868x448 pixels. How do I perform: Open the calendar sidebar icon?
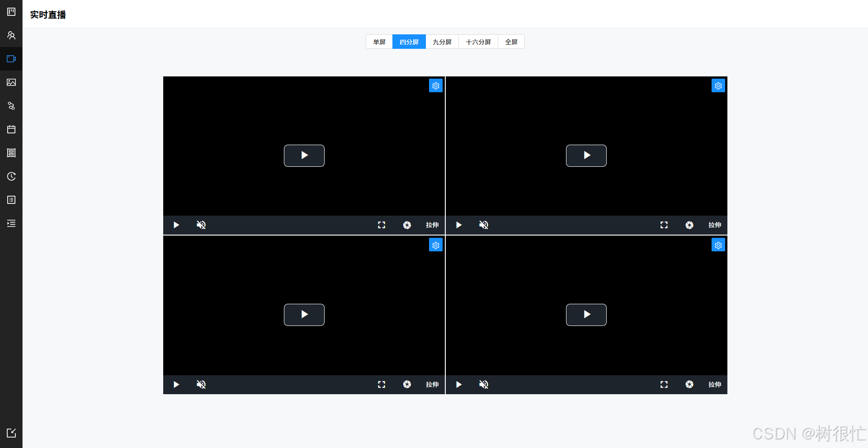click(x=11, y=129)
